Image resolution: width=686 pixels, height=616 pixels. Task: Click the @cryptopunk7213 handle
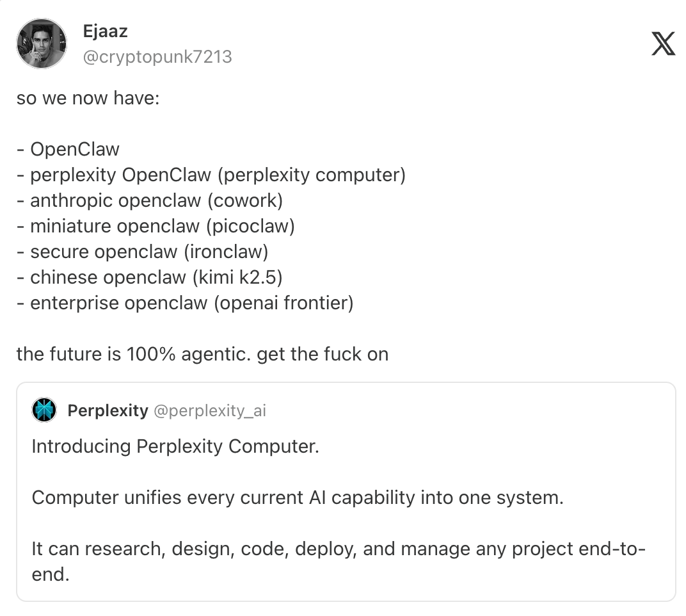tap(157, 57)
